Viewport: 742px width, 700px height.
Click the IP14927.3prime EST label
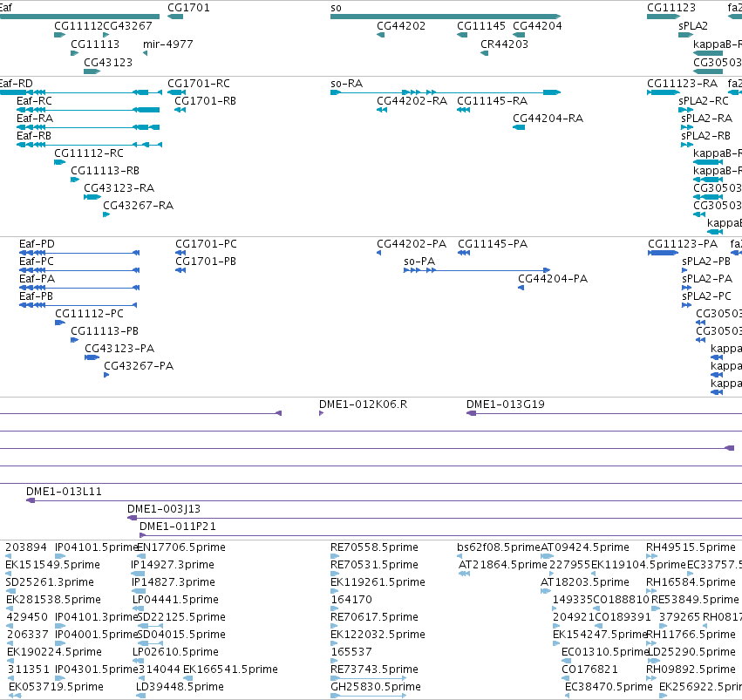pos(173,565)
